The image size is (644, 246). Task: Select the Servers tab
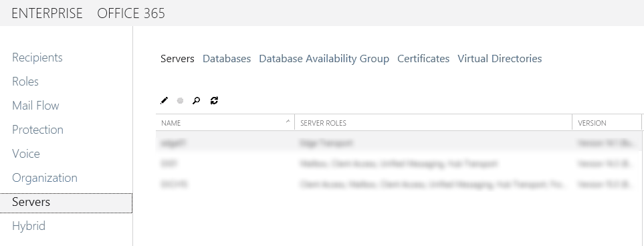point(177,59)
